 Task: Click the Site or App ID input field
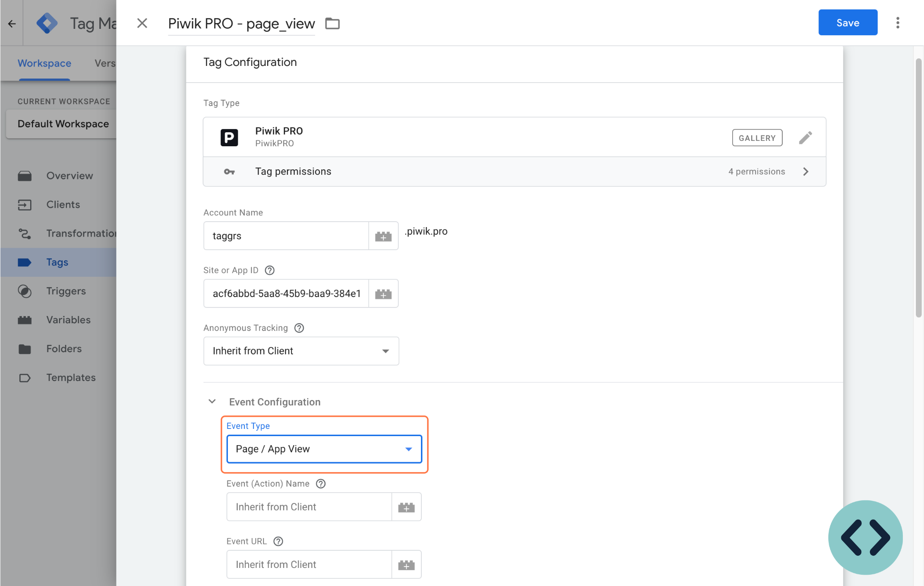[286, 293]
